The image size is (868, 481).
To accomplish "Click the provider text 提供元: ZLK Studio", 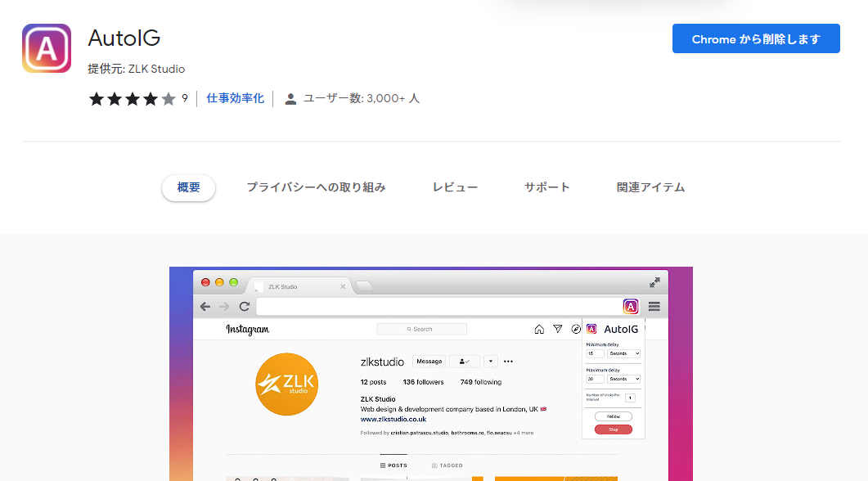I will (136, 70).
